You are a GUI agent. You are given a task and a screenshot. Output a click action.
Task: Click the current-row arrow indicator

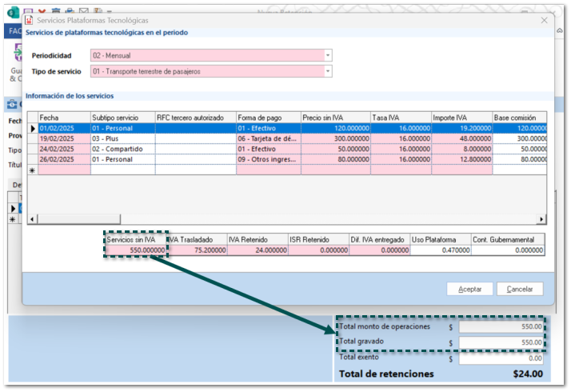[32, 128]
